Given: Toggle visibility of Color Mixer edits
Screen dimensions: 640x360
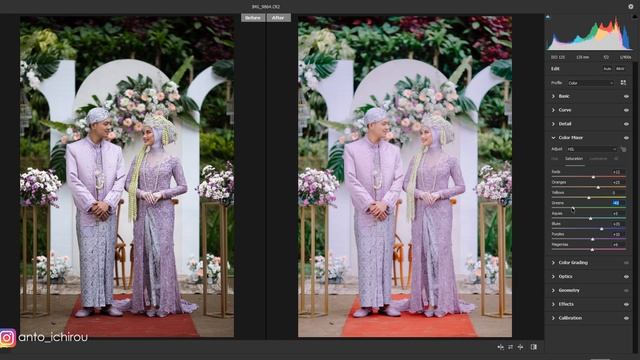Looking at the screenshot, I should point(626,138).
